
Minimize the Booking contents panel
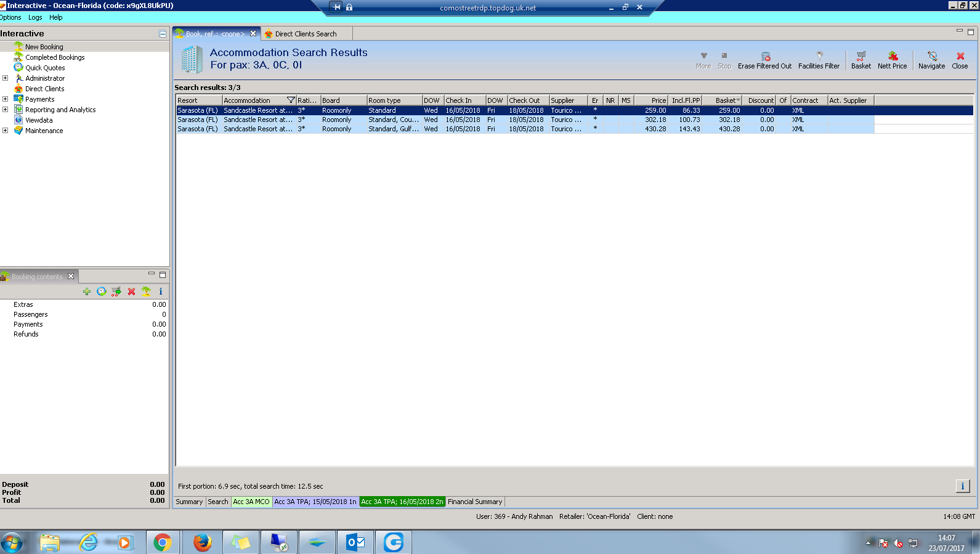[x=152, y=274]
